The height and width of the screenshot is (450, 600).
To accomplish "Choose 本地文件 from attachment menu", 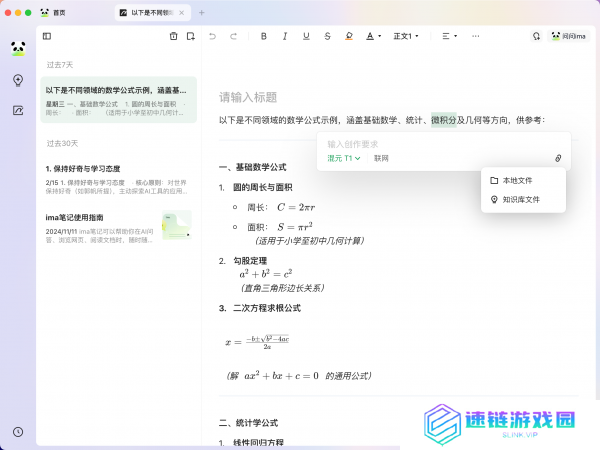I will [x=523, y=180].
